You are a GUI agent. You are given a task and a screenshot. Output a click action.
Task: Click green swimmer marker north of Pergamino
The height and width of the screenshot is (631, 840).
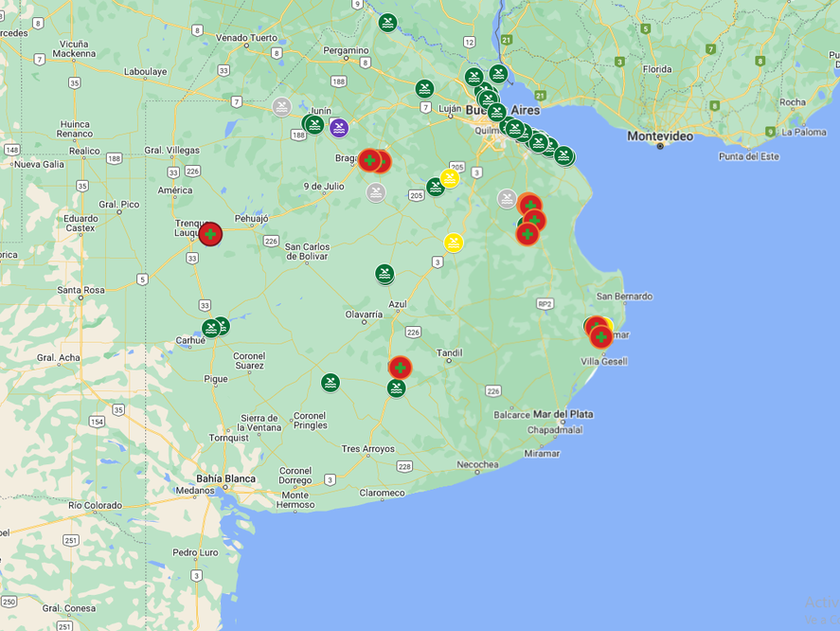[388, 23]
